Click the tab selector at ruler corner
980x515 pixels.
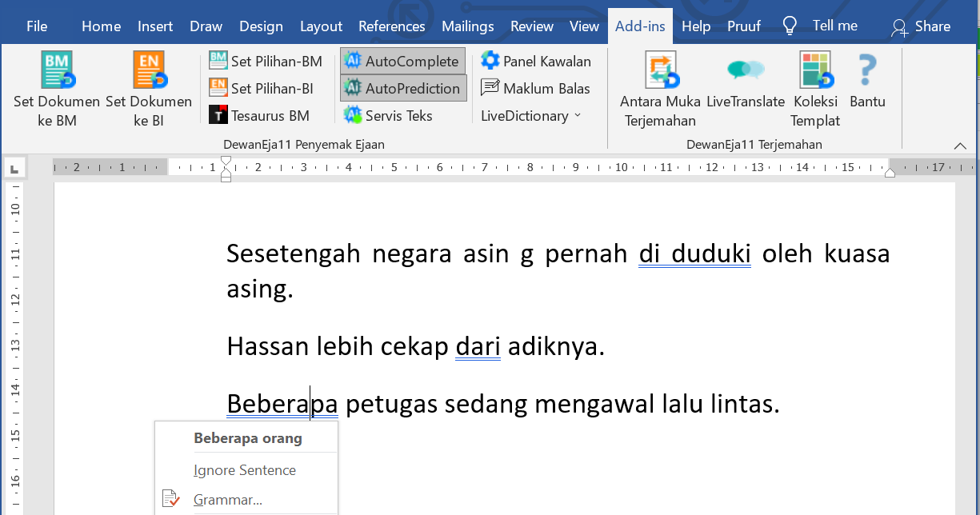click(15, 169)
